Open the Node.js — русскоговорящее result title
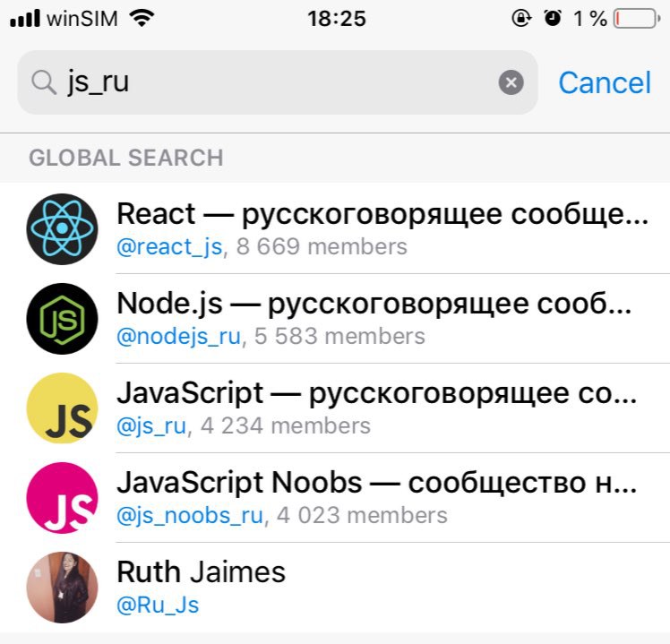670x644 pixels. click(374, 304)
